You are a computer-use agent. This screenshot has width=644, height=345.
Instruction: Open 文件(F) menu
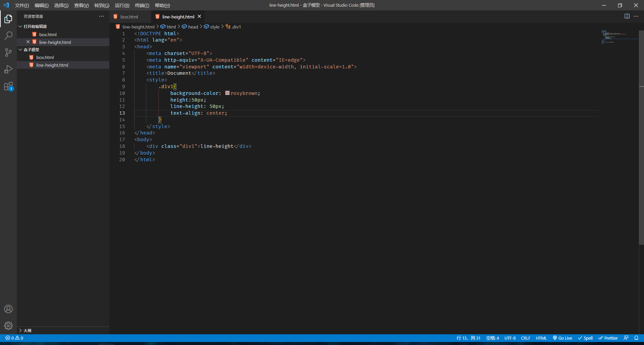click(22, 5)
